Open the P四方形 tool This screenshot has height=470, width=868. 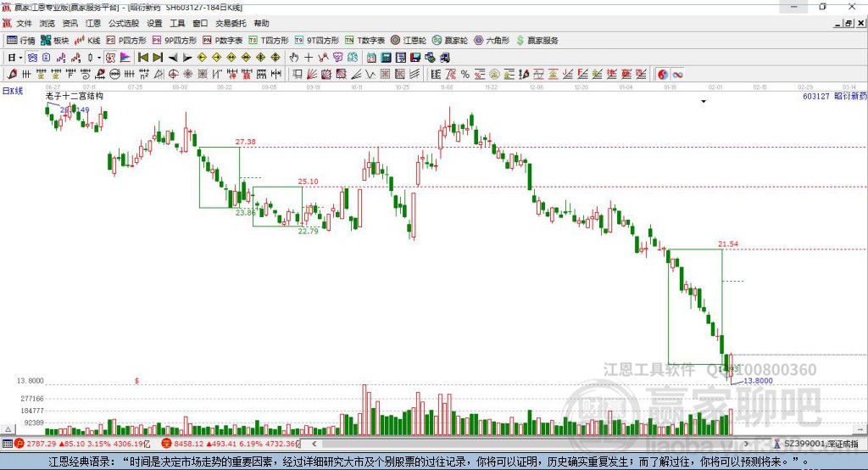click(126, 41)
